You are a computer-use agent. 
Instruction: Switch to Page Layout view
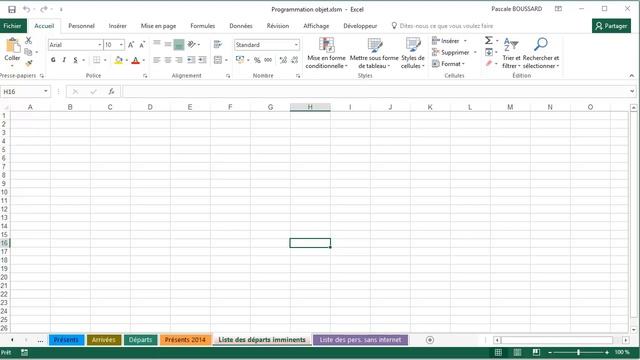click(x=517, y=352)
